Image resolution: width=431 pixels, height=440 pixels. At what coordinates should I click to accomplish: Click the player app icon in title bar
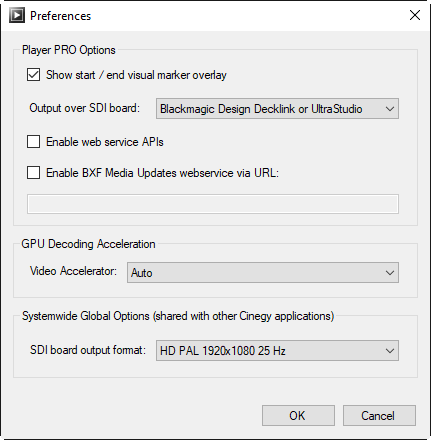click(17, 15)
